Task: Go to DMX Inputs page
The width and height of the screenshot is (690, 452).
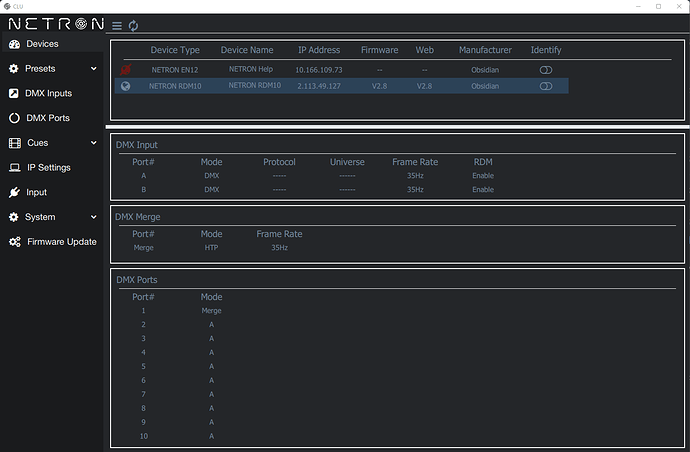Action: [x=48, y=93]
